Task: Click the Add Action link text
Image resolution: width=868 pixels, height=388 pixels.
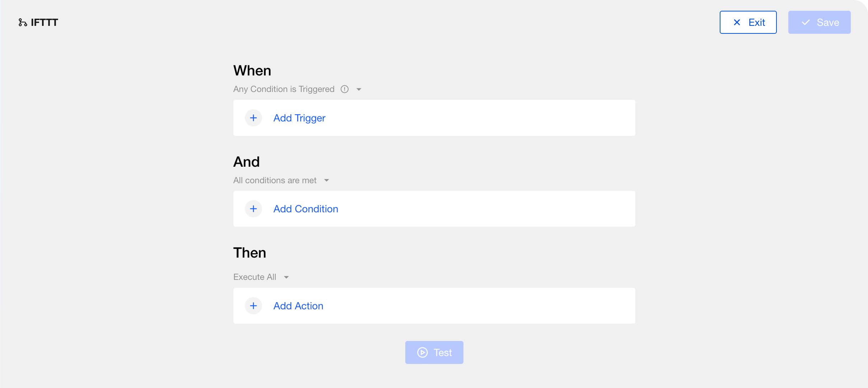Action: coord(298,306)
